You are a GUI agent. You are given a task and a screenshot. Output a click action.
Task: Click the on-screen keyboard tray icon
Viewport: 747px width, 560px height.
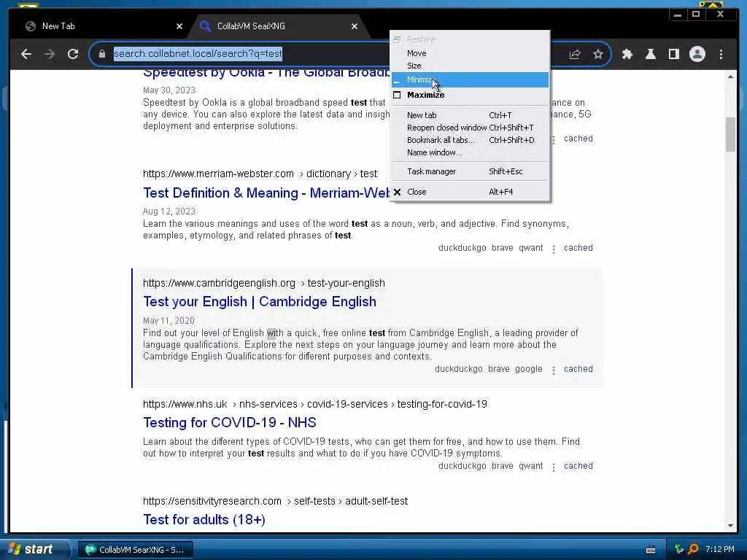651,550
